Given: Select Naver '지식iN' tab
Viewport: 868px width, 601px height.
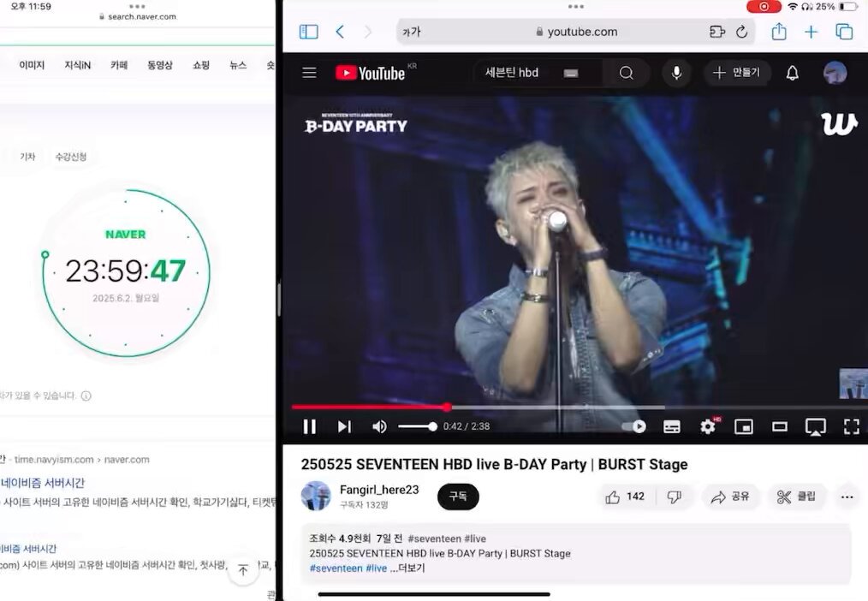Looking at the screenshot, I should [78, 65].
